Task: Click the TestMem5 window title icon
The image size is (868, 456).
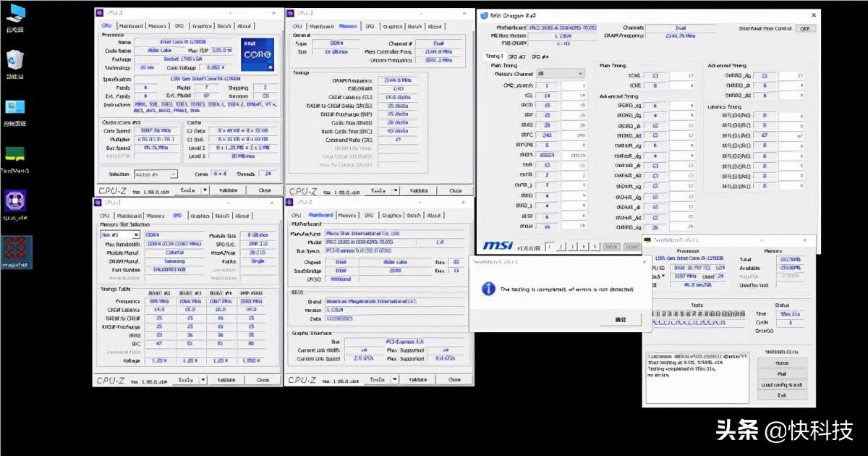Action: [647, 240]
